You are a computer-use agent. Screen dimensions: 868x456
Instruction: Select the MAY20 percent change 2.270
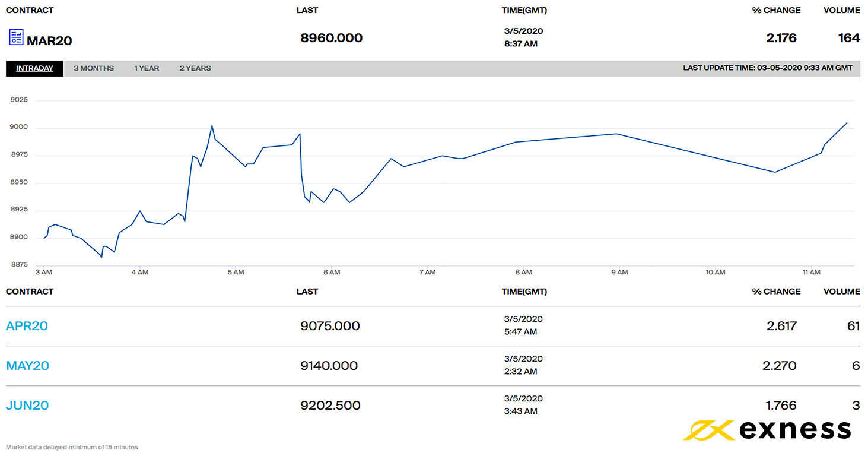click(780, 366)
